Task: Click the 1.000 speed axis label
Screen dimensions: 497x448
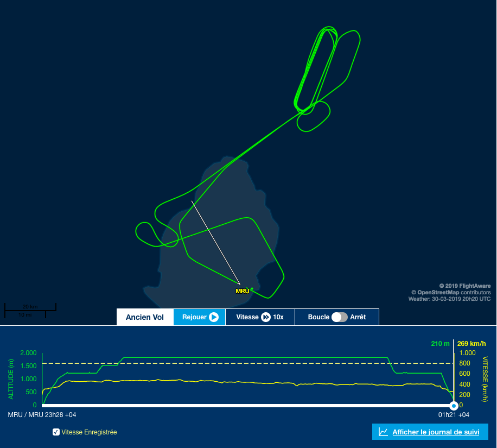Action: [468, 353]
